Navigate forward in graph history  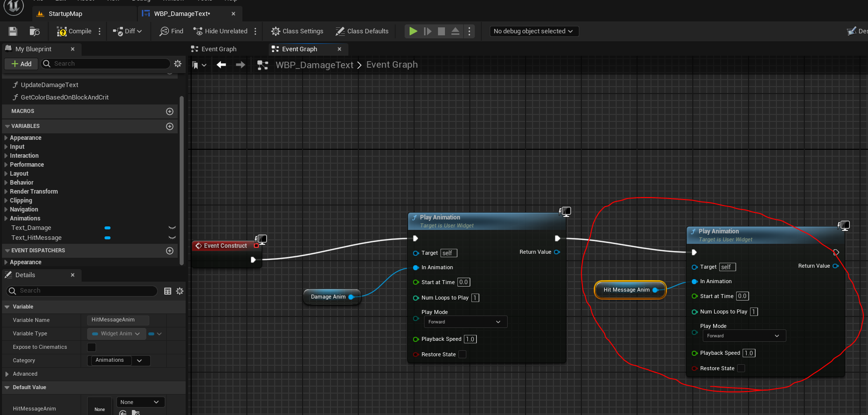[240, 65]
